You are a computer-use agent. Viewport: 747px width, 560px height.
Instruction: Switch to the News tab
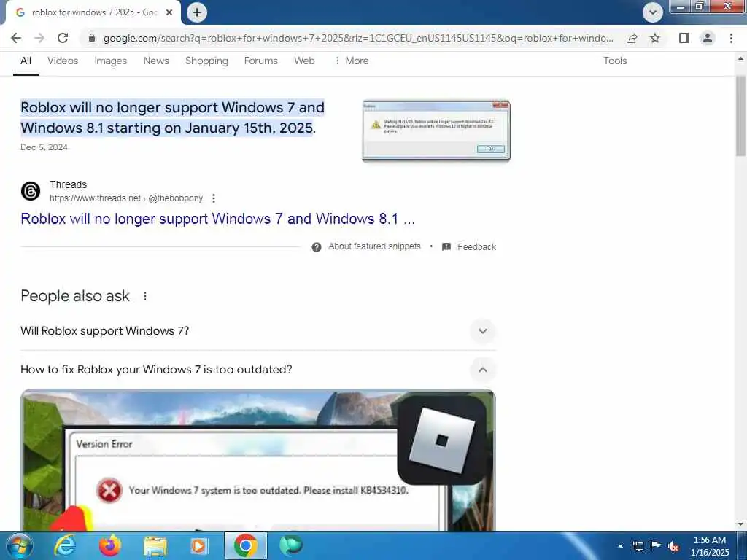pyautogui.click(x=156, y=61)
